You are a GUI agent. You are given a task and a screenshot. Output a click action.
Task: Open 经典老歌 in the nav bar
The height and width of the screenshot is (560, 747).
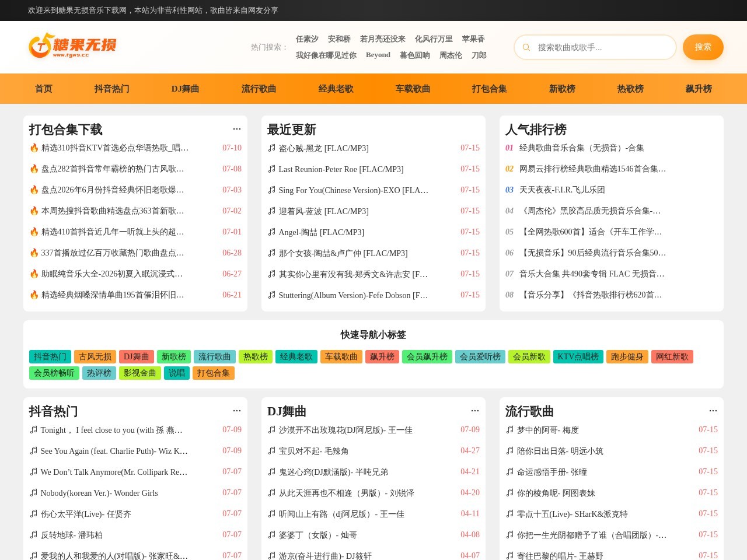[336, 89]
